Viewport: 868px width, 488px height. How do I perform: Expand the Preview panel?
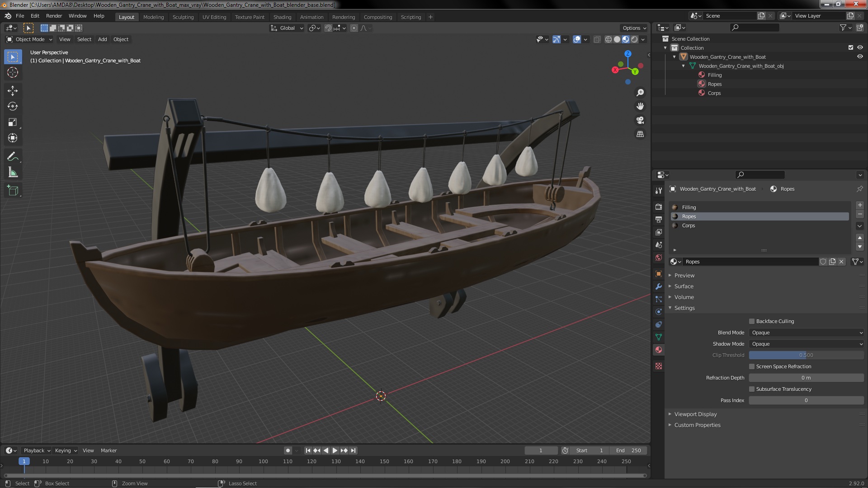pyautogui.click(x=684, y=276)
